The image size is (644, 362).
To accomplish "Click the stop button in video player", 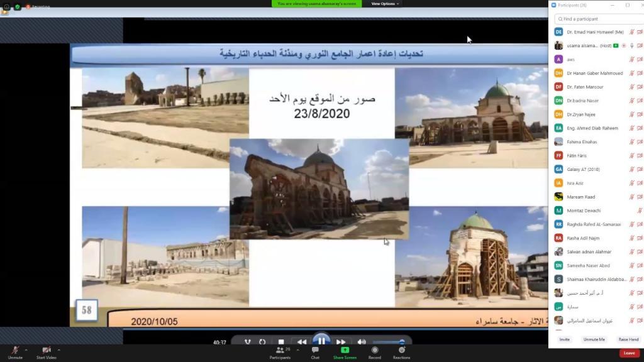I will 281,342.
